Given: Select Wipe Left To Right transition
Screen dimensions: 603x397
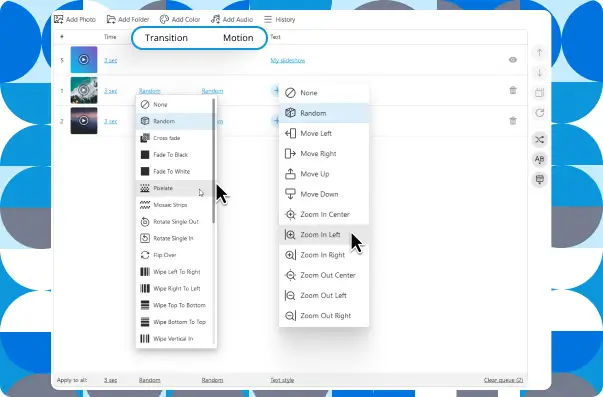Looking at the screenshot, I should [x=174, y=272].
